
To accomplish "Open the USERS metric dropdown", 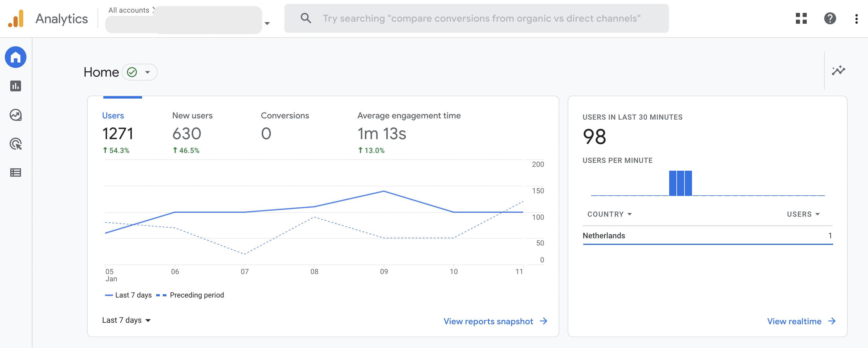I will point(803,214).
